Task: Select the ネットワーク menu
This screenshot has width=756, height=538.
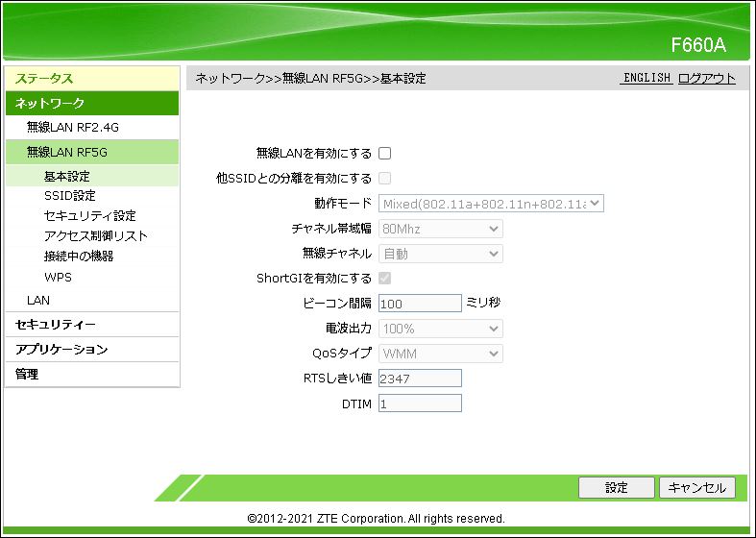Action: click(92, 103)
